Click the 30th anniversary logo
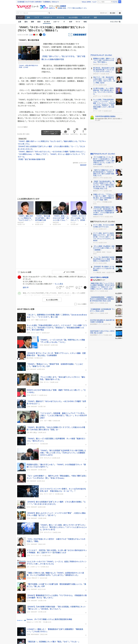Viewport: 138px width, 644px height. [x=44, y=7]
